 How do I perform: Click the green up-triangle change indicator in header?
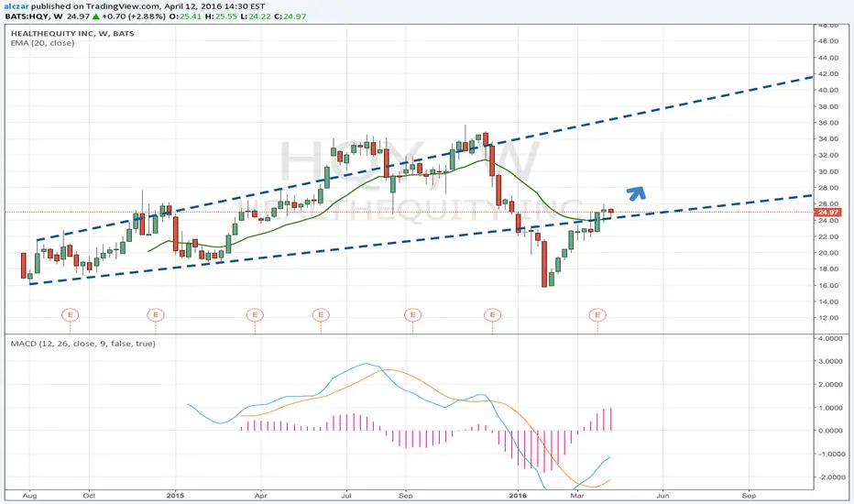click(x=96, y=16)
